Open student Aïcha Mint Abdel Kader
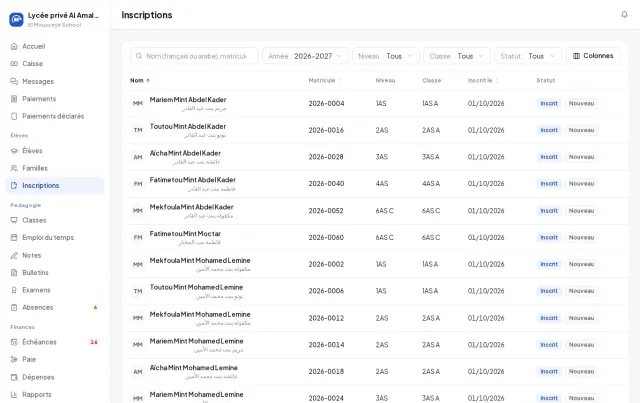This screenshot has width=640, height=403. click(x=185, y=153)
